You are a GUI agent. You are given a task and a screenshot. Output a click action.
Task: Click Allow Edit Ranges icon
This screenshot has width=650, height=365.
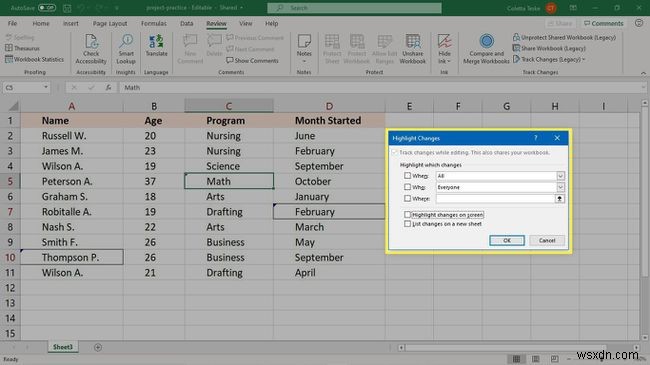pos(385,41)
